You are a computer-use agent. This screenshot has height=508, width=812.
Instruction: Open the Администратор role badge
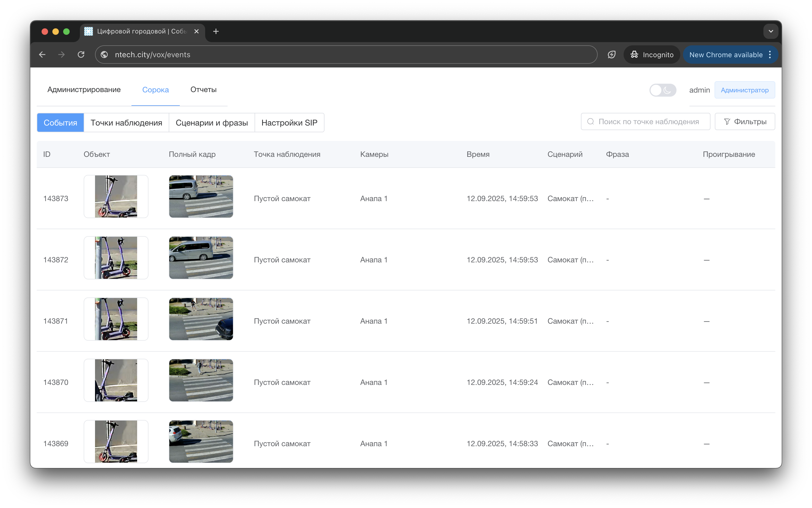(x=745, y=90)
